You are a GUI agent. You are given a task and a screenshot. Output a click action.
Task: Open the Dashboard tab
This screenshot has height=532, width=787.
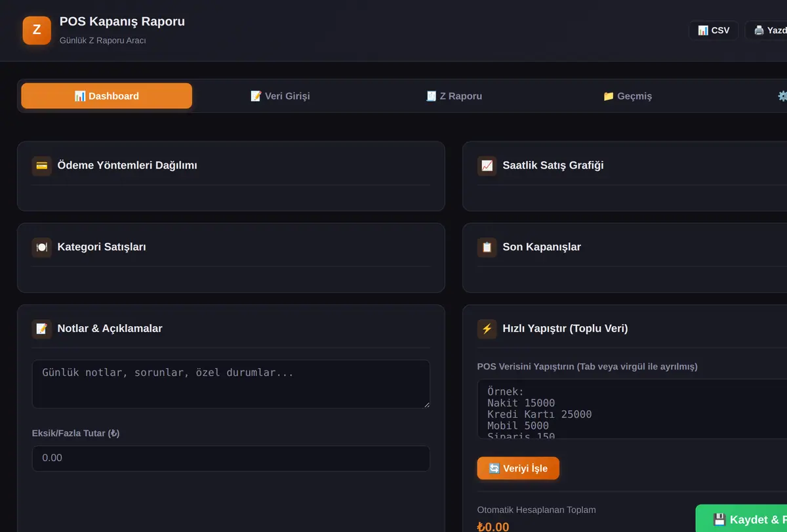click(107, 96)
